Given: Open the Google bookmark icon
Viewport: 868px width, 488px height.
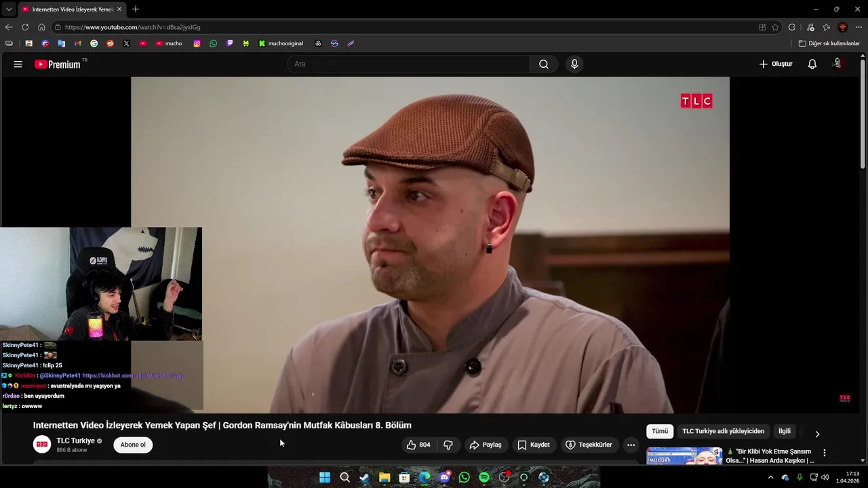Looking at the screenshot, I should tap(94, 43).
